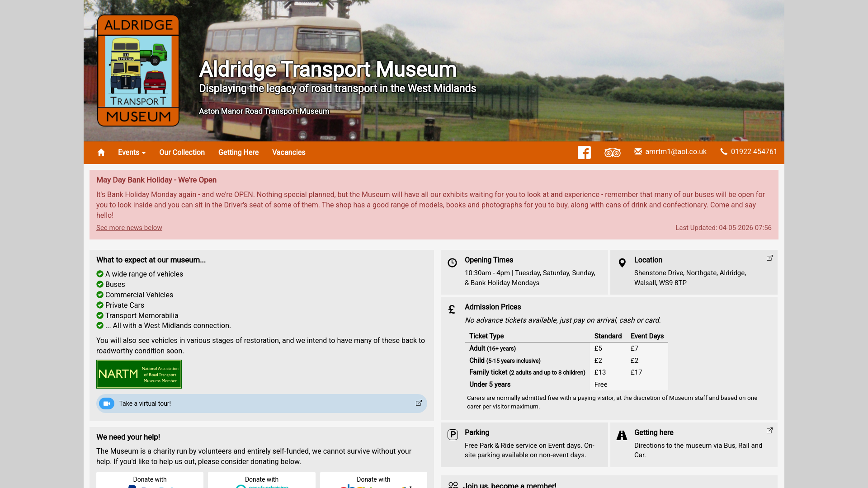This screenshot has height=488, width=868.
Task: Click external link icon on virtual tour bar
Action: tap(419, 403)
